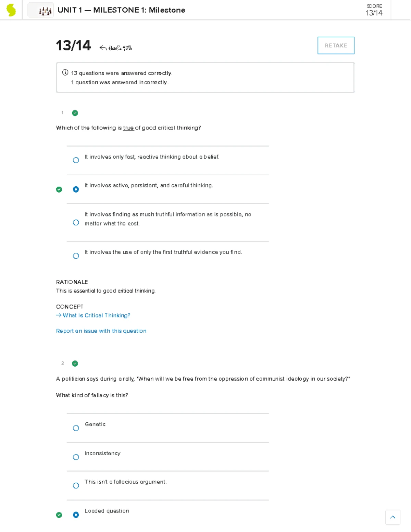Viewport: 411px width, 532px height.
Task: Click Report an issue with this question
Action: pyautogui.click(x=101, y=331)
